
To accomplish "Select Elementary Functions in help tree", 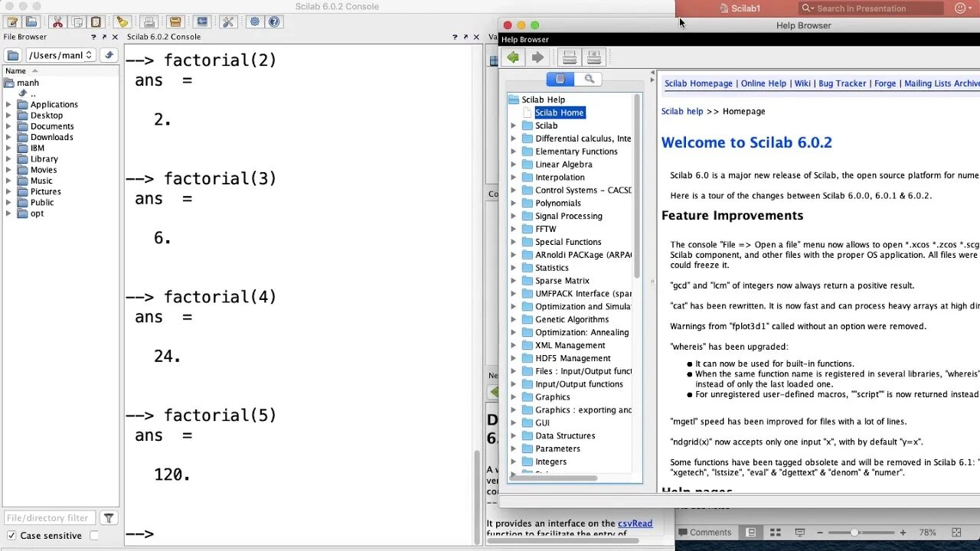I will coord(577,152).
